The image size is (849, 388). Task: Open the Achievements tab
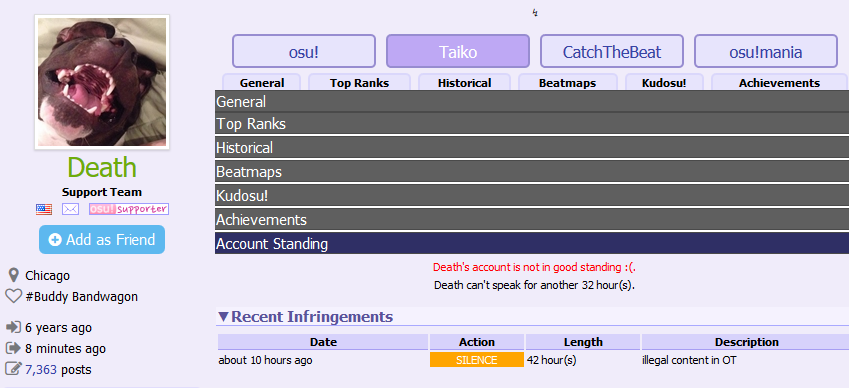779,82
